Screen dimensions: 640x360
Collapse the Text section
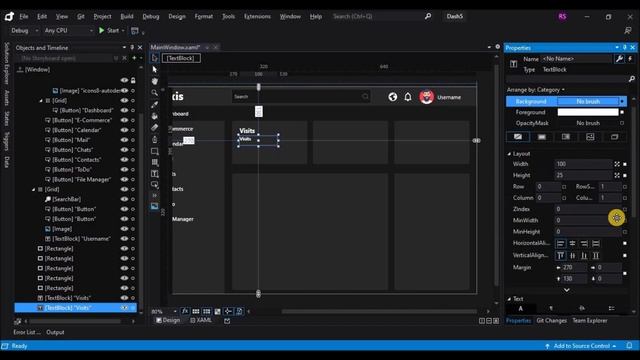click(x=509, y=299)
